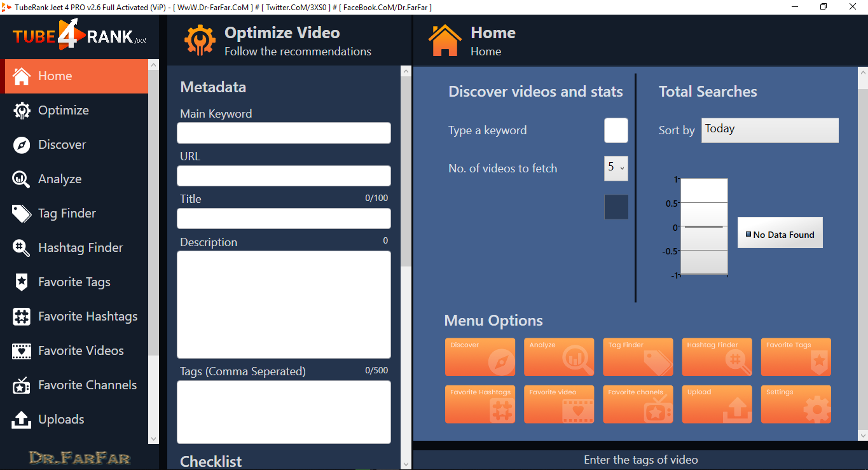The height and width of the screenshot is (470, 868).
Task: Focus the Type a keyword box
Action: tap(616, 130)
